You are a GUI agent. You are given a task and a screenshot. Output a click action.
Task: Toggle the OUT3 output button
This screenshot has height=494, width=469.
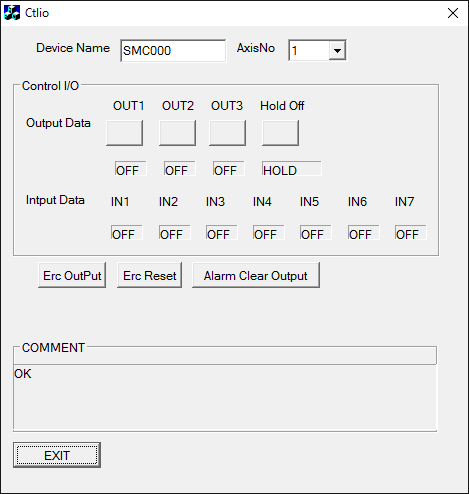227,133
